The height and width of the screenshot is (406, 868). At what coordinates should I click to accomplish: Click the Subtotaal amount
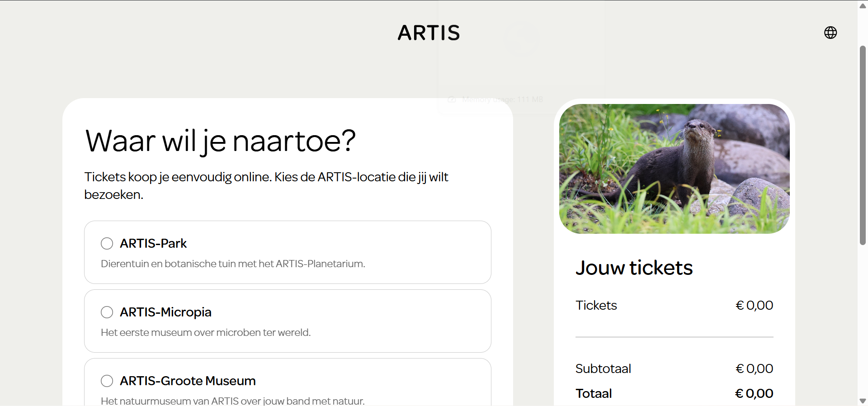pos(754,368)
